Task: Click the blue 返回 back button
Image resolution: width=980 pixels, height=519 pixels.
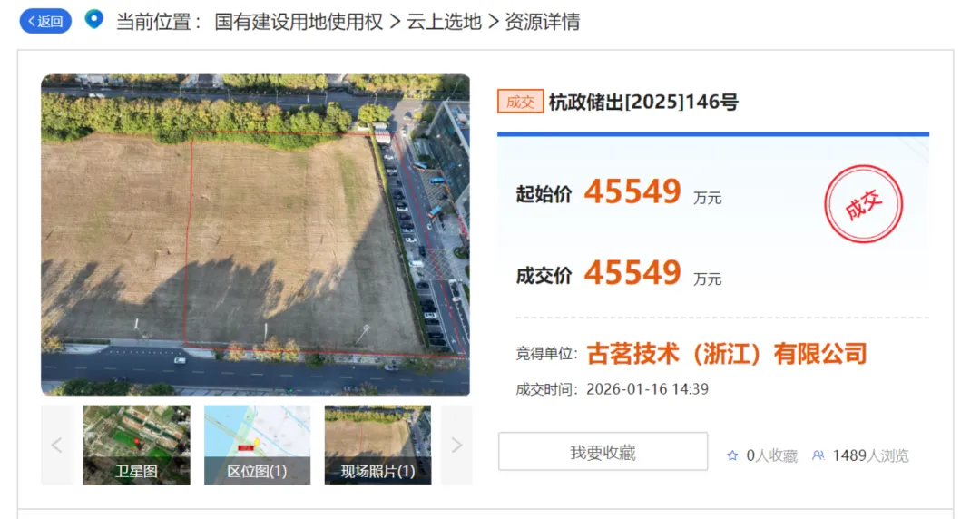Action: pos(45,21)
